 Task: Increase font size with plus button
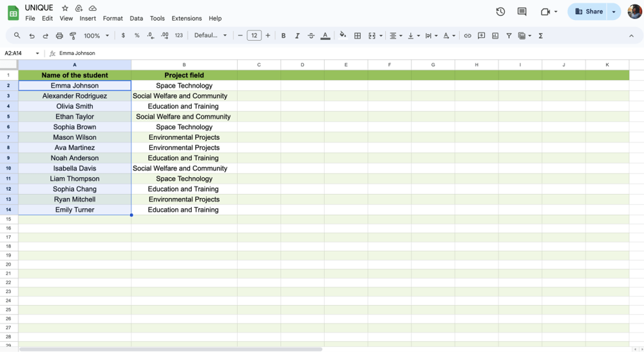click(268, 35)
